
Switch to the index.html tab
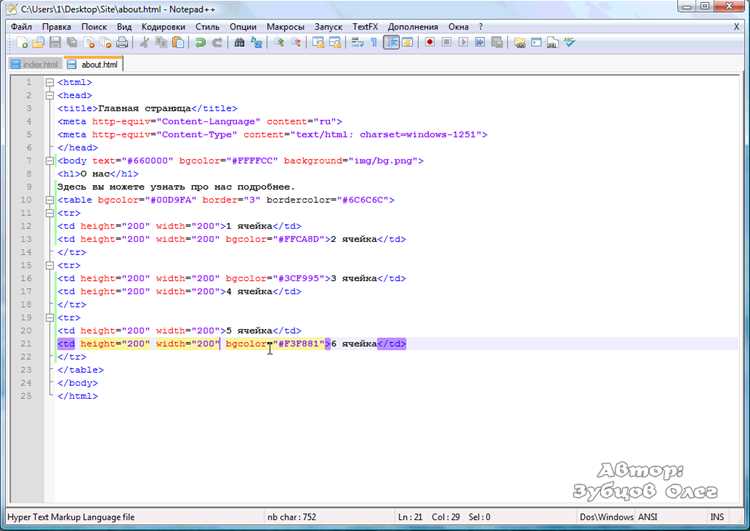pyautogui.click(x=36, y=64)
